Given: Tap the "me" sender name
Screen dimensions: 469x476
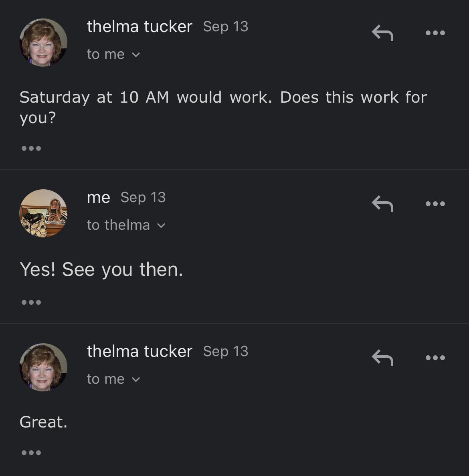Looking at the screenshot, I should 99,197.
